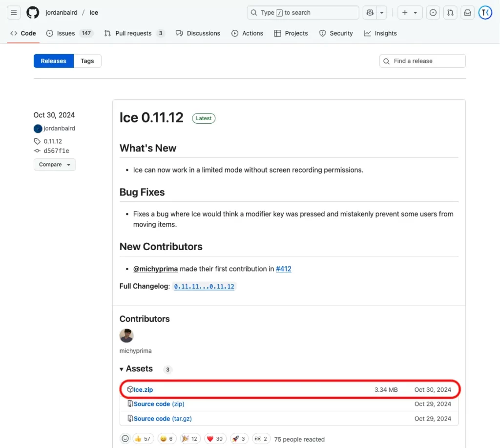500x448 pixels.
Task: Click the commit icon beside d567f1e
Action: pos(37,151)
